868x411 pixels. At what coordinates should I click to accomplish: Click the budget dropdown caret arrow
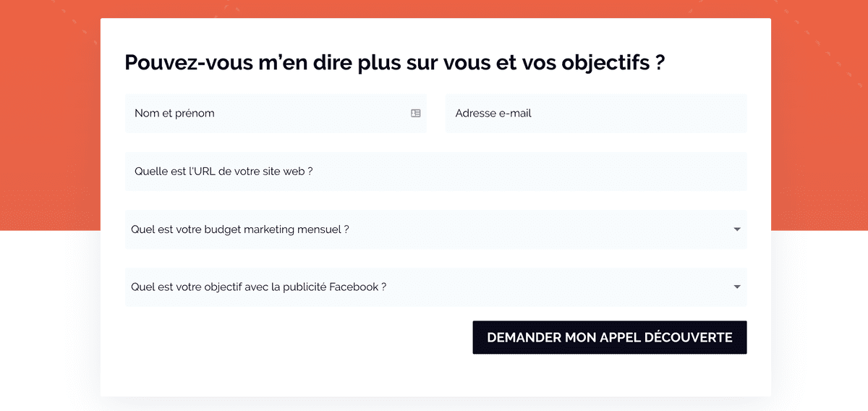pyautogui.click(x=737, y=229)
